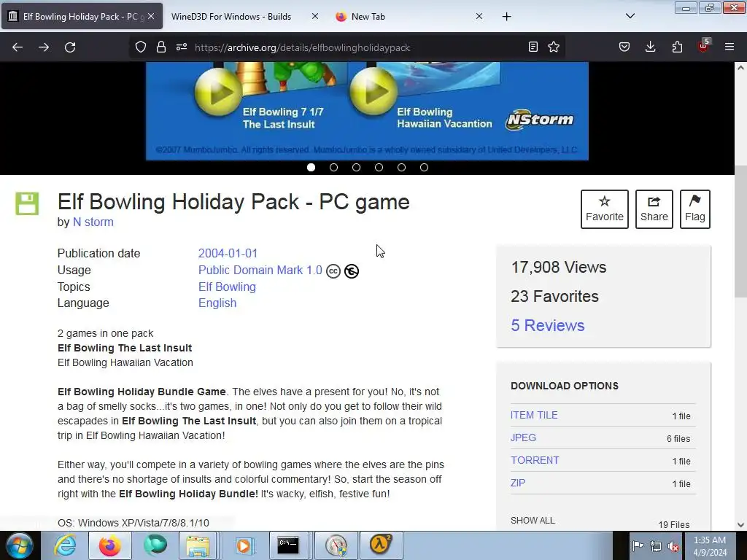Download ITEM TILE option
Screen dimensions: 747x560
(534, 415)
